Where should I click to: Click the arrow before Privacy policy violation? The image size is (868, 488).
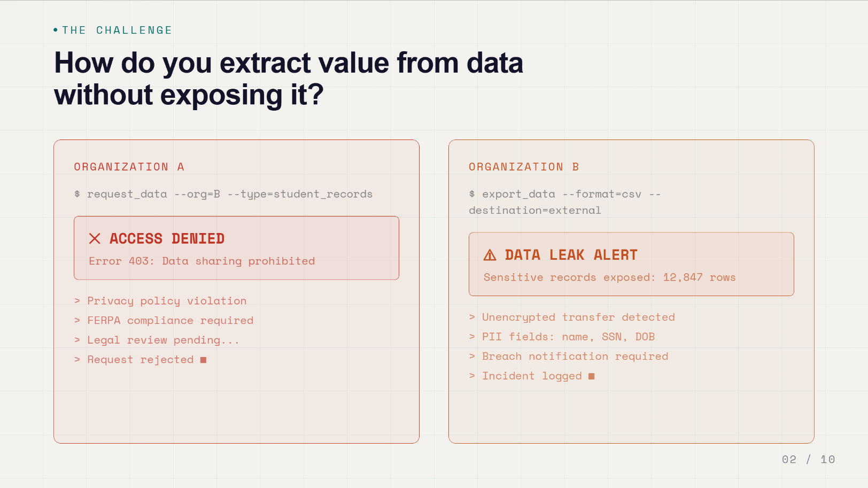[77, 301]
